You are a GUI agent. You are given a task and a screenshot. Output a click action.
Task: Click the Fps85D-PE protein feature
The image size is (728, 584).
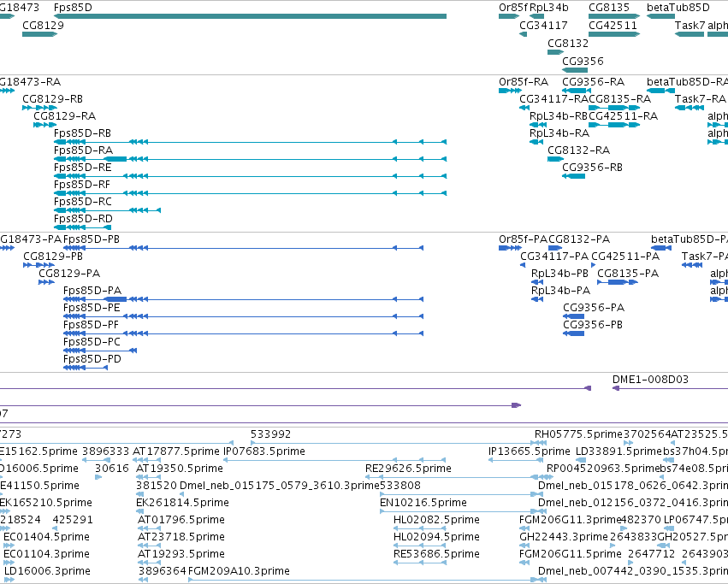tap(92, 309)
